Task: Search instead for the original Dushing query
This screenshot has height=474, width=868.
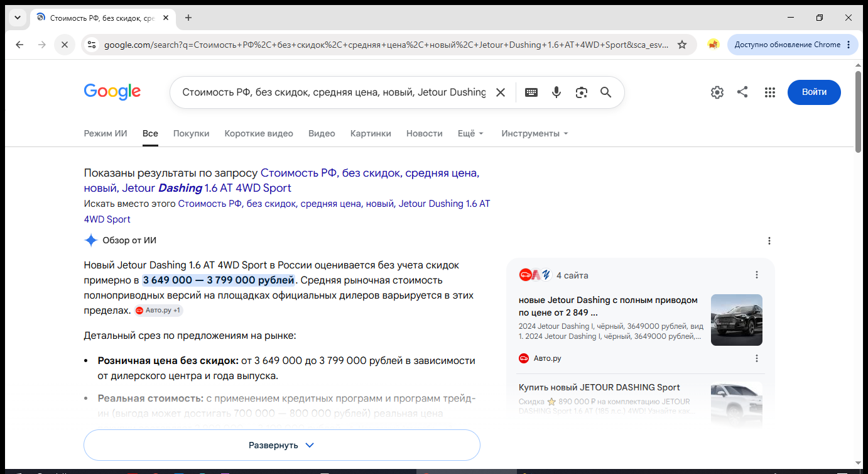Action: (x=287, y=211)
